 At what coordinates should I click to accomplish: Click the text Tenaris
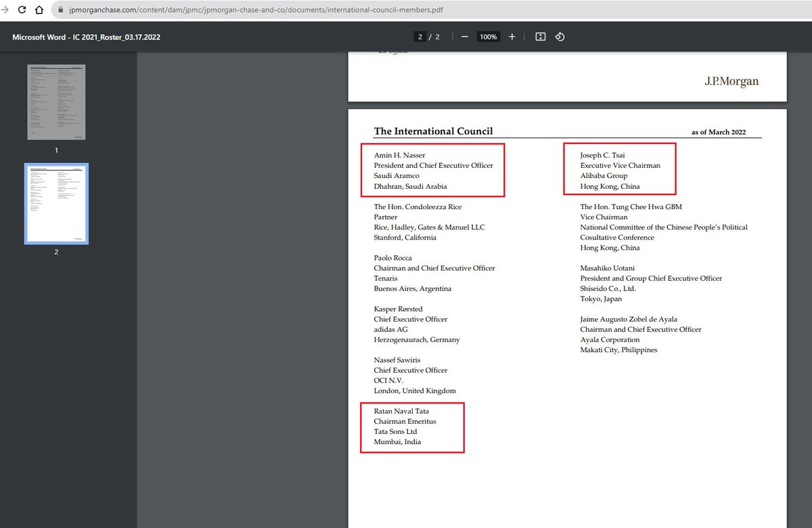(386, 278)
